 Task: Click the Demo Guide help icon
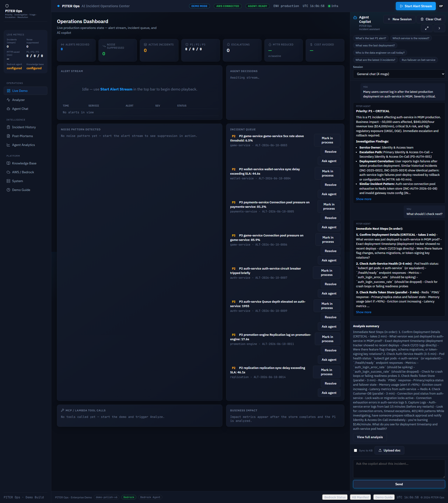(8, 190)
